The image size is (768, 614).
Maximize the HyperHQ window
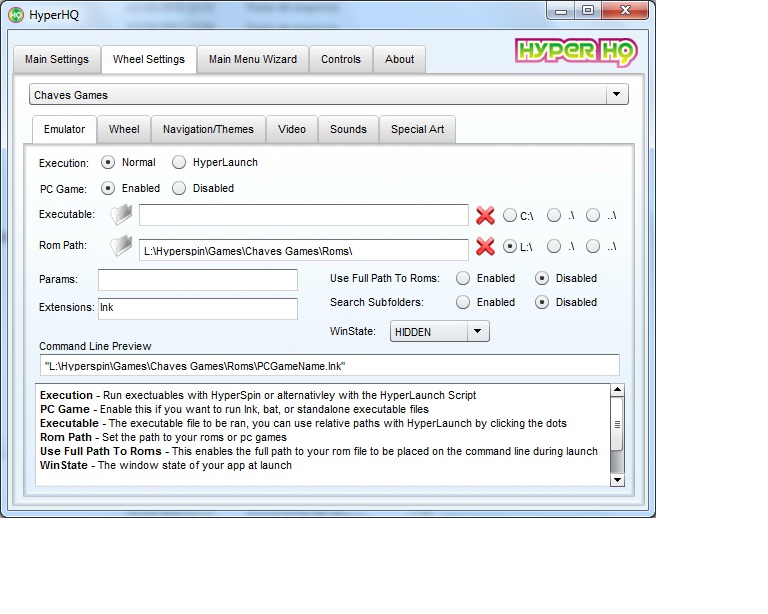click(x=588, y=11)
